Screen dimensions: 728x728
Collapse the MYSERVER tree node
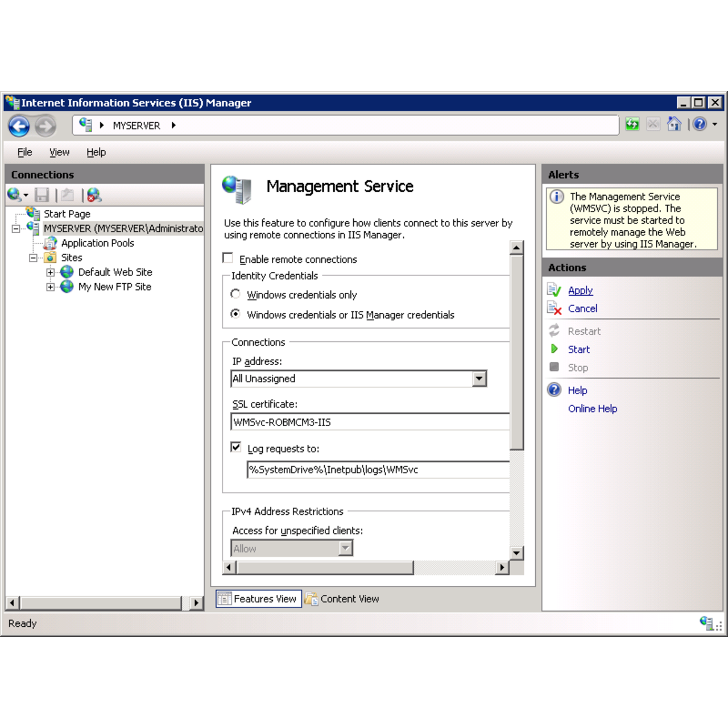tap(16, 229)
